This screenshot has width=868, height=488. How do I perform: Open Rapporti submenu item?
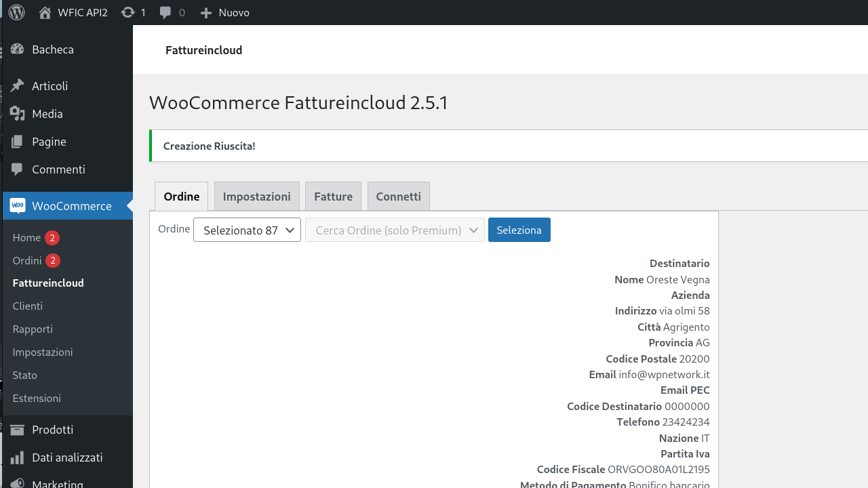[x=33, y=329]
